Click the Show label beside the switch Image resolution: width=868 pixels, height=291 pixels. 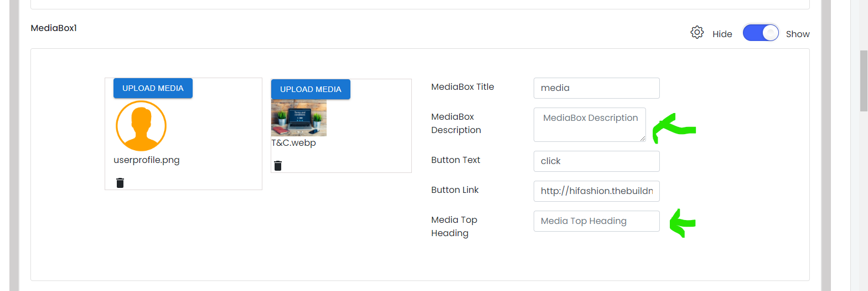(798, 34)
